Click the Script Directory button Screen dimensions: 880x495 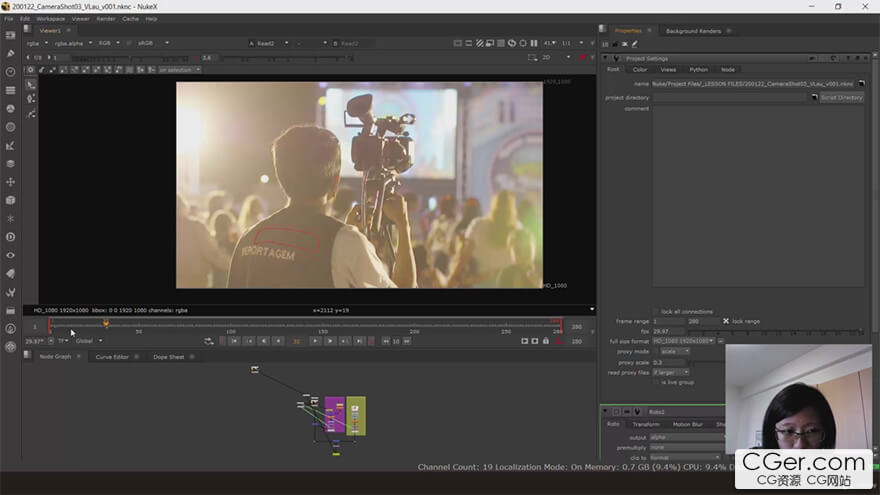[841, 98]
